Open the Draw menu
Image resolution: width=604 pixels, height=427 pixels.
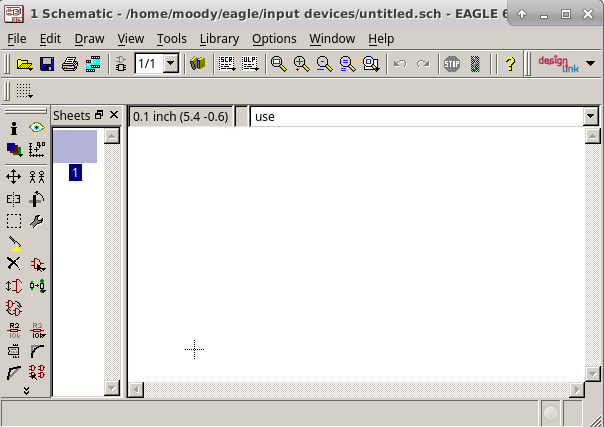89,39
